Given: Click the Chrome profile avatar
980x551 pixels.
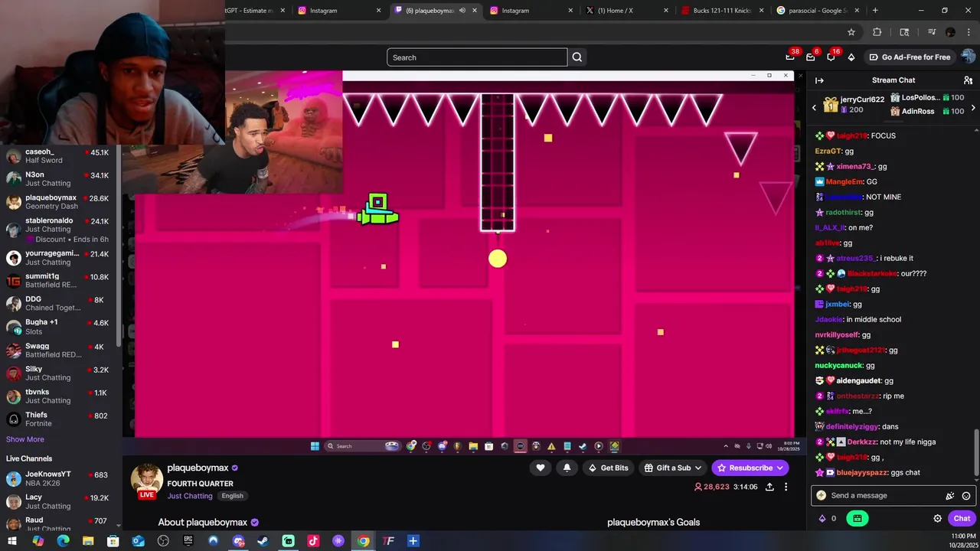Looking at the screenshot, I should pos(950,32).
